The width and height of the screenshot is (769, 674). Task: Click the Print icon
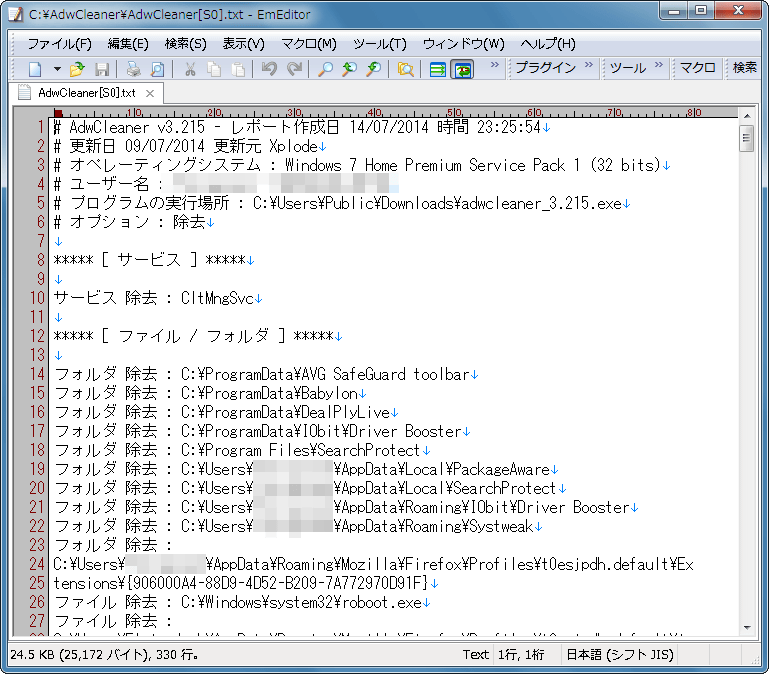[x=133, y=69]
